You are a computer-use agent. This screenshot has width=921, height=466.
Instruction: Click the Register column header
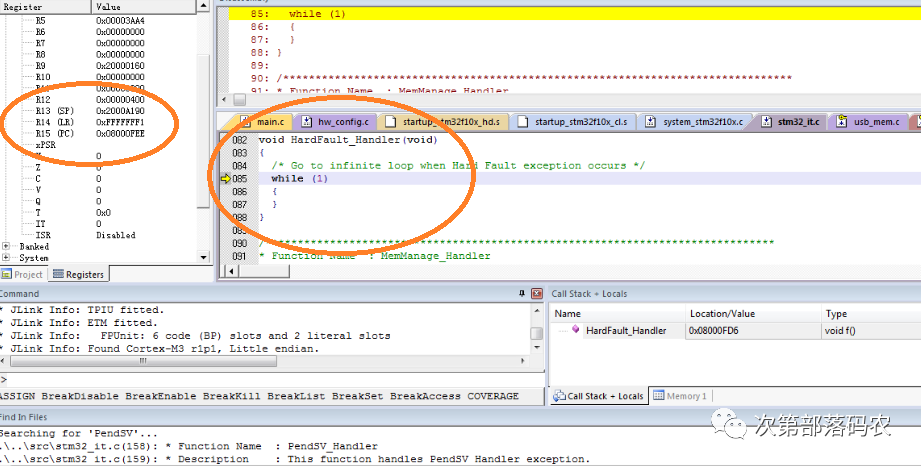[x=45, y=6]
